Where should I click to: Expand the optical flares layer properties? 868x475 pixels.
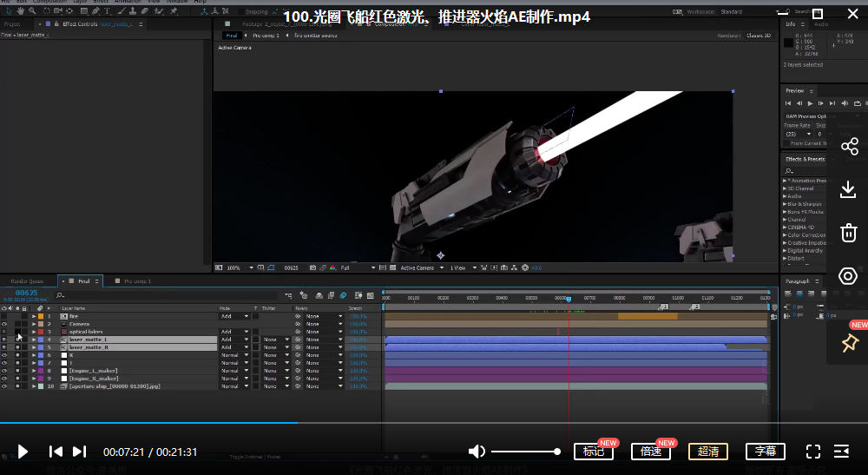pyautogui.click(x=34, y=332)
